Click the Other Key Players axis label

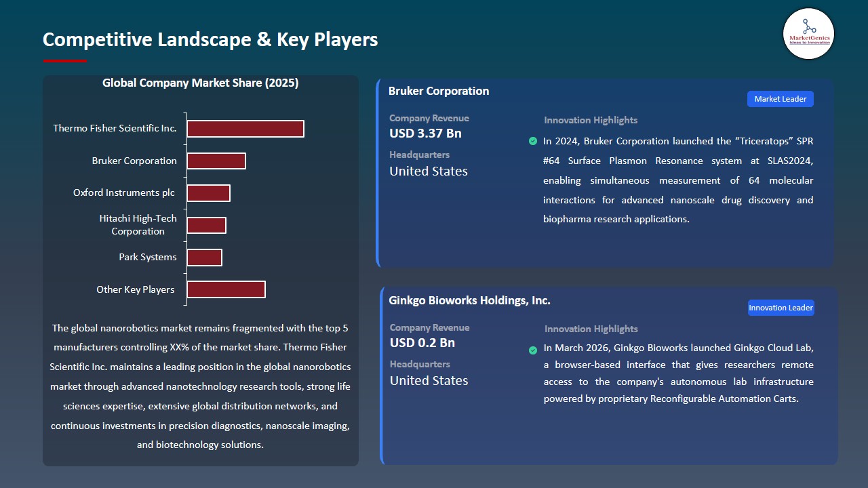point(136,289)
